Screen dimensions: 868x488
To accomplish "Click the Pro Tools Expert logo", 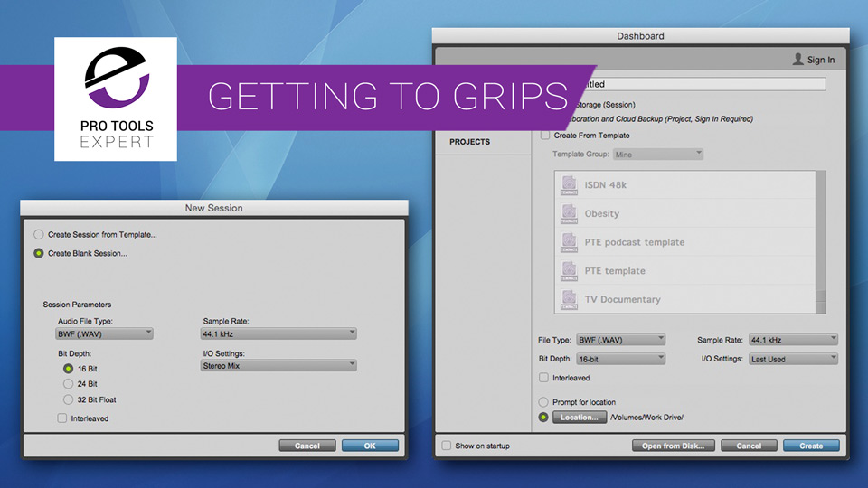I will [x=116, y=99].
